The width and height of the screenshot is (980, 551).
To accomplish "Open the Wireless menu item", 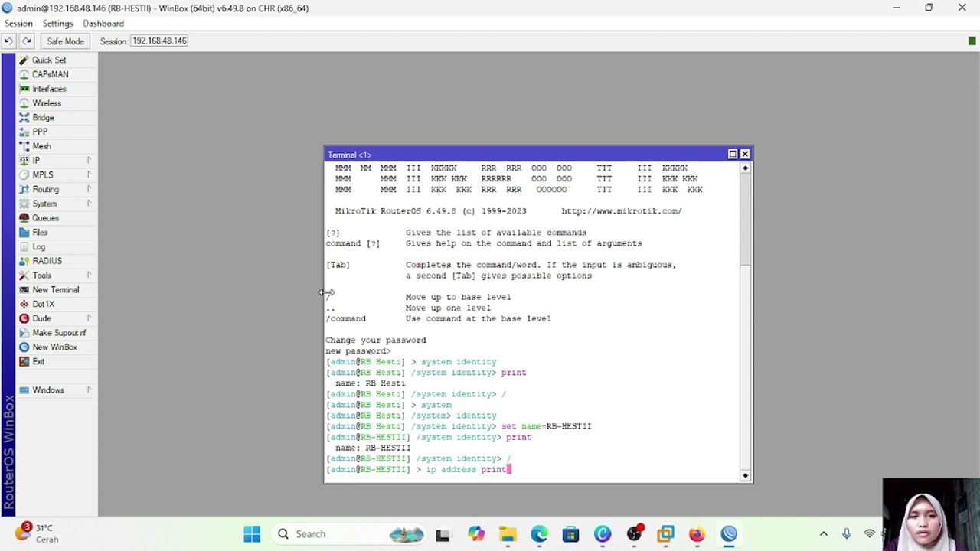I will coord(47,103).
